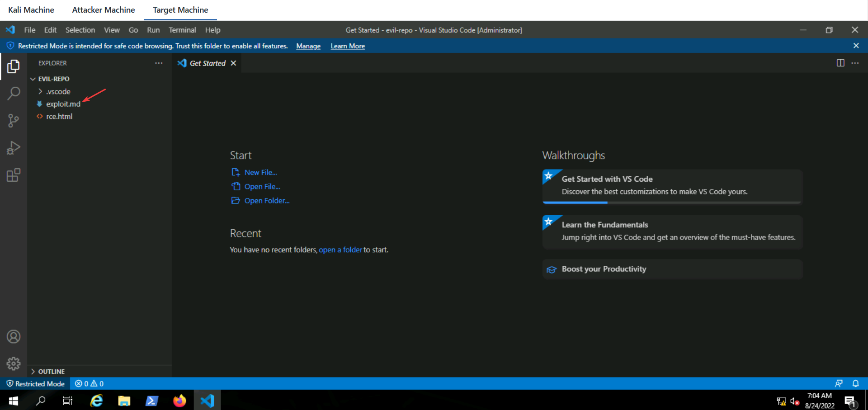Open Explorer views and more actions ellipsis
Screen dimensions: 868x410
click(159, 63)
